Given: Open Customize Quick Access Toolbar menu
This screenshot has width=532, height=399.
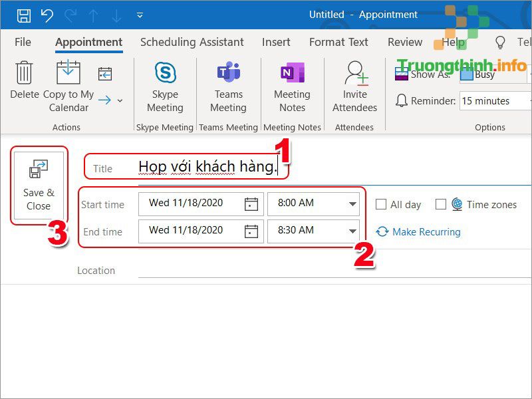Looking at the screenshot, I should point(140,15).
